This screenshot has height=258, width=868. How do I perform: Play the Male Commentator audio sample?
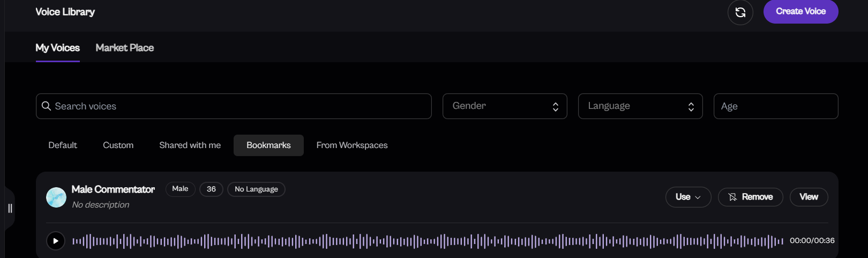pos(55,241)
